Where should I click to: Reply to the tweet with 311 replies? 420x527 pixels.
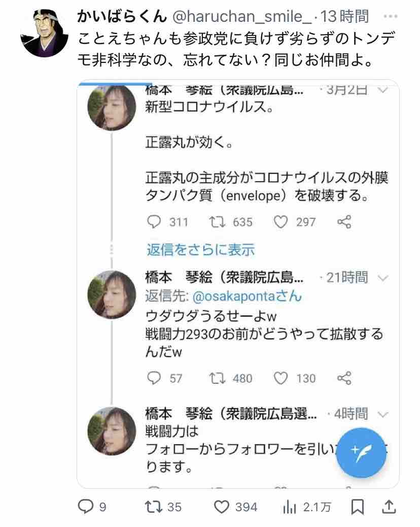click(154, 222)
